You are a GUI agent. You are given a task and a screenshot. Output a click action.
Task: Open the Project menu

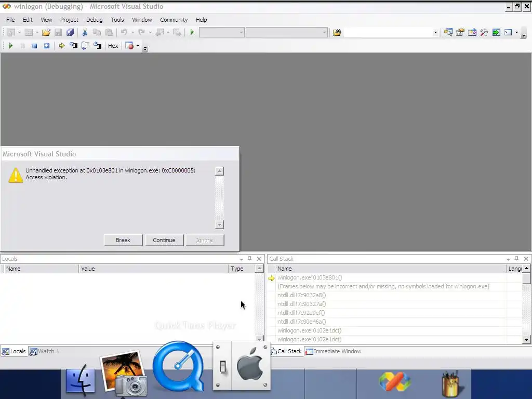pyautogui.click(x=69, y=20)
